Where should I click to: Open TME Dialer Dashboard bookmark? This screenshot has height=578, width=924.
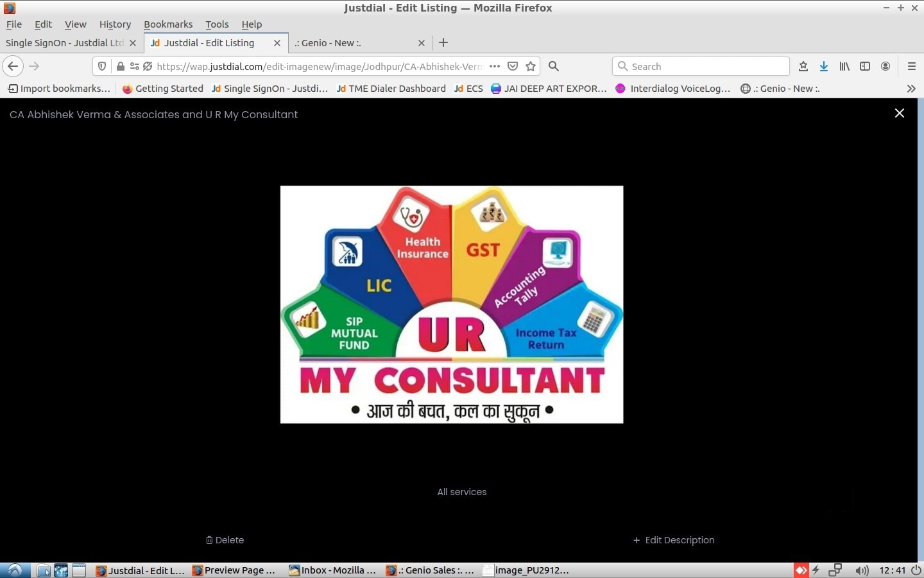[391, 89]
